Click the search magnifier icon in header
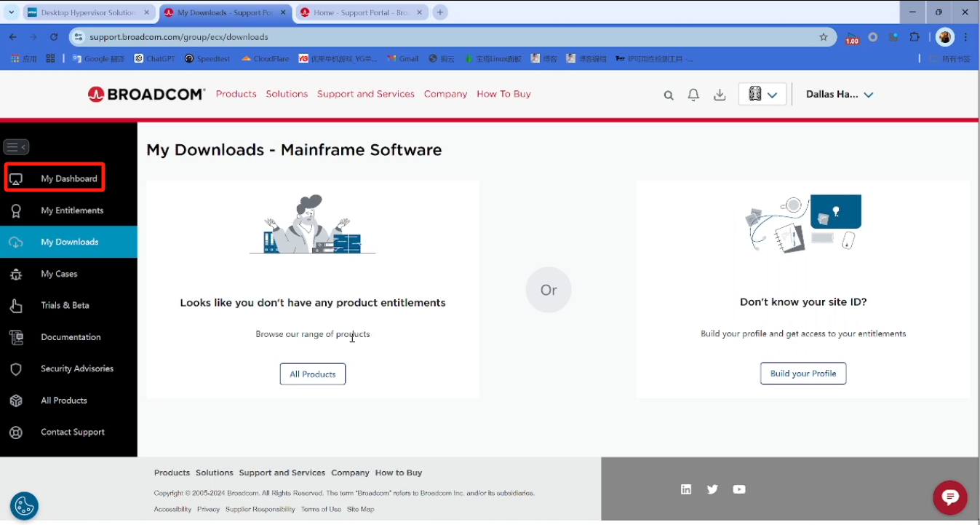This screenshot has height=525, width=980. point(669,95)
